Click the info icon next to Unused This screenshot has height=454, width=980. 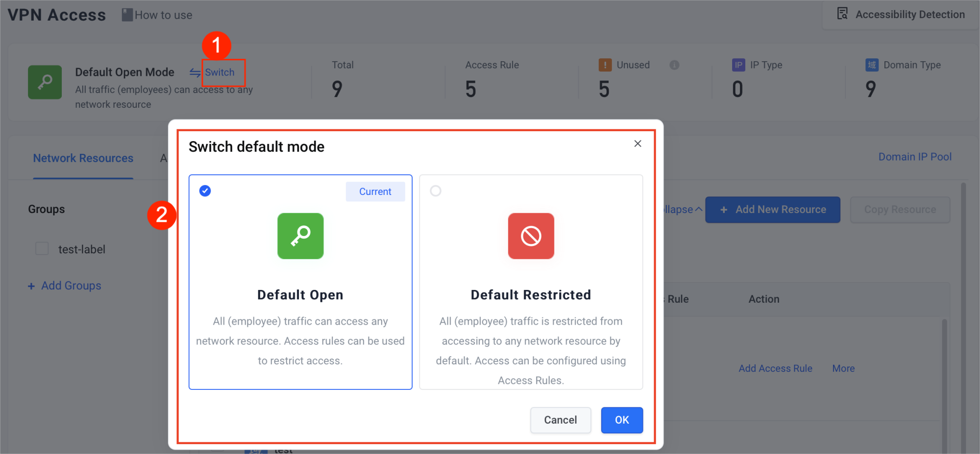pyautogui.click(x=674, y=65)
